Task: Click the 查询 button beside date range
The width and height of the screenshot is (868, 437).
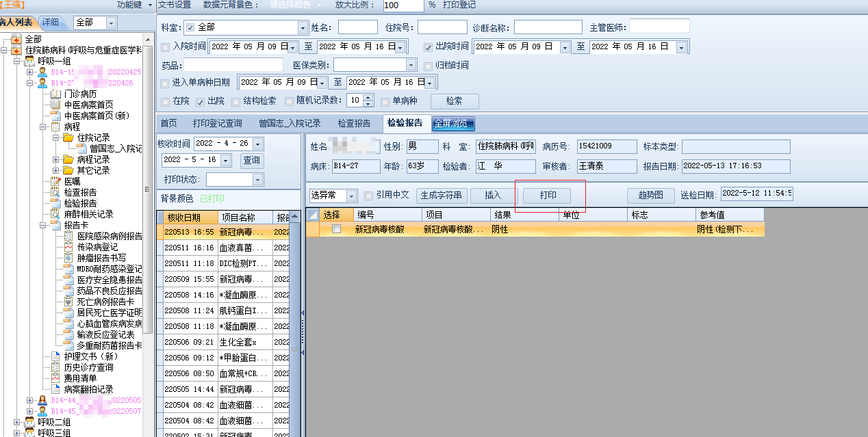Action: point(251,160)
